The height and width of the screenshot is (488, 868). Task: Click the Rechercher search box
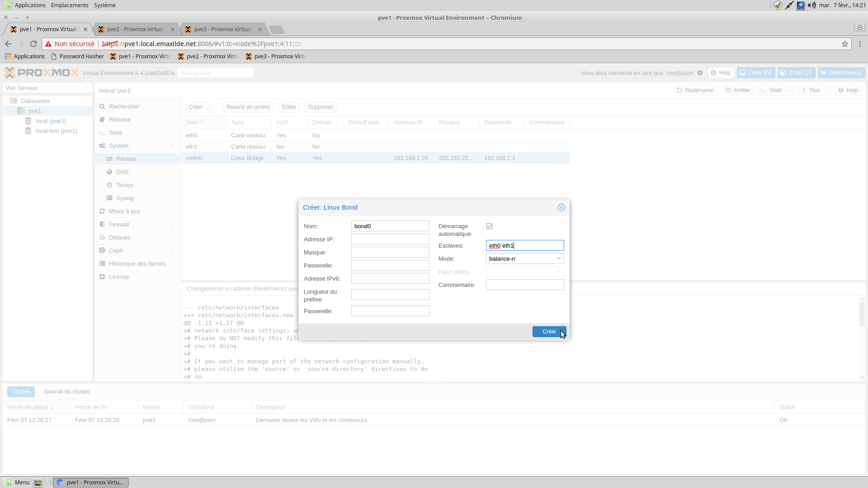coord(215,73)
